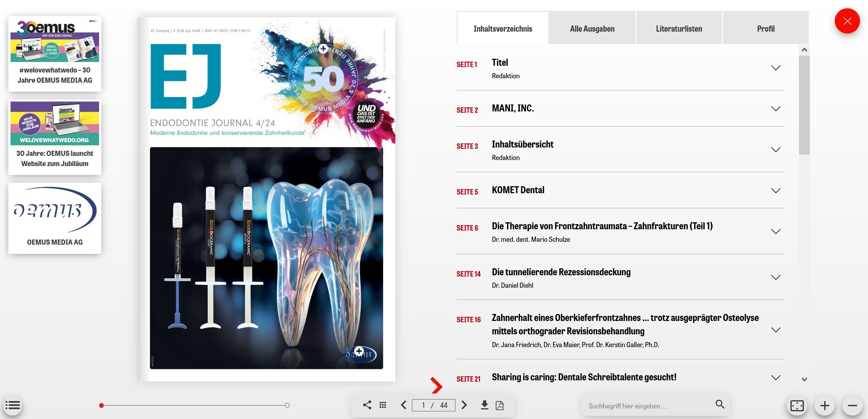Click the end circle of the page slider
868x419 pixels.
[x=287, y=405]
